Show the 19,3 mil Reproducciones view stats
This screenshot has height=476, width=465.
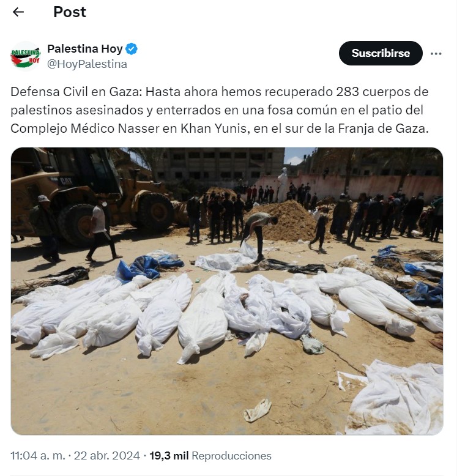(x=210, y=456)
